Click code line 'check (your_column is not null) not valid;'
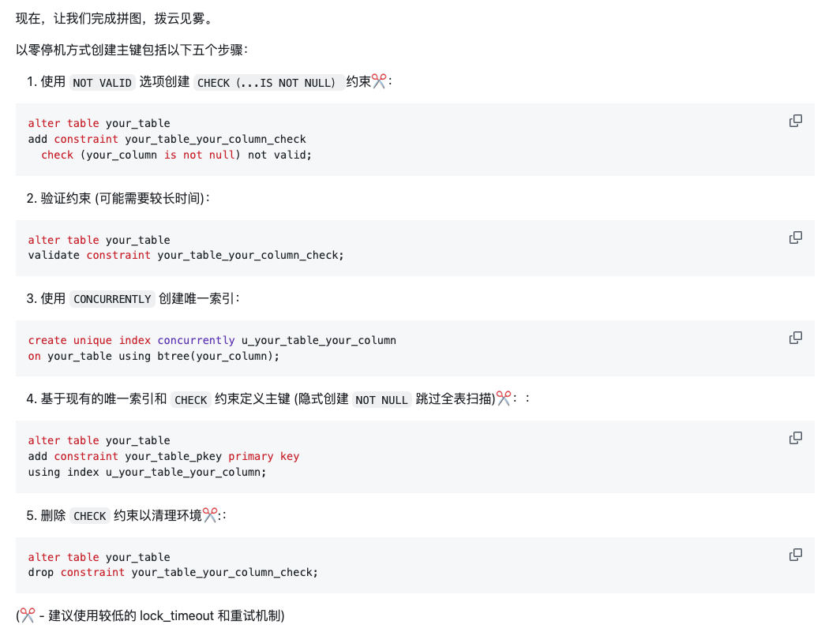The width and height of the screenshot is (840, 632). click(176, 155)
